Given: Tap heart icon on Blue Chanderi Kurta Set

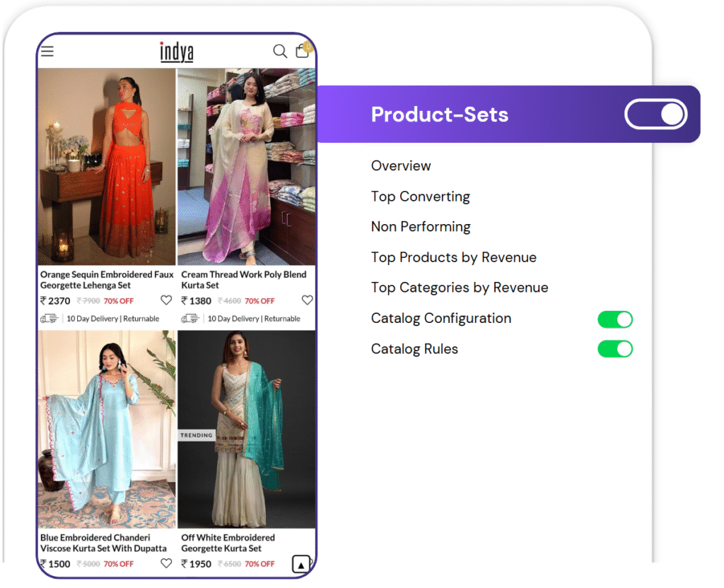Looking at the screenshot, I should 166,563.
